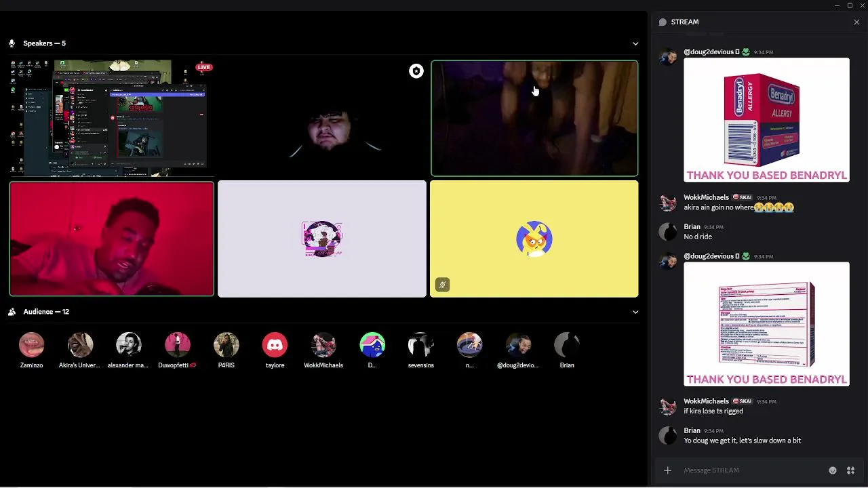868x488 pixels.
Task: Open the first Benadryl box image
Action: click(x=766, y=120)
